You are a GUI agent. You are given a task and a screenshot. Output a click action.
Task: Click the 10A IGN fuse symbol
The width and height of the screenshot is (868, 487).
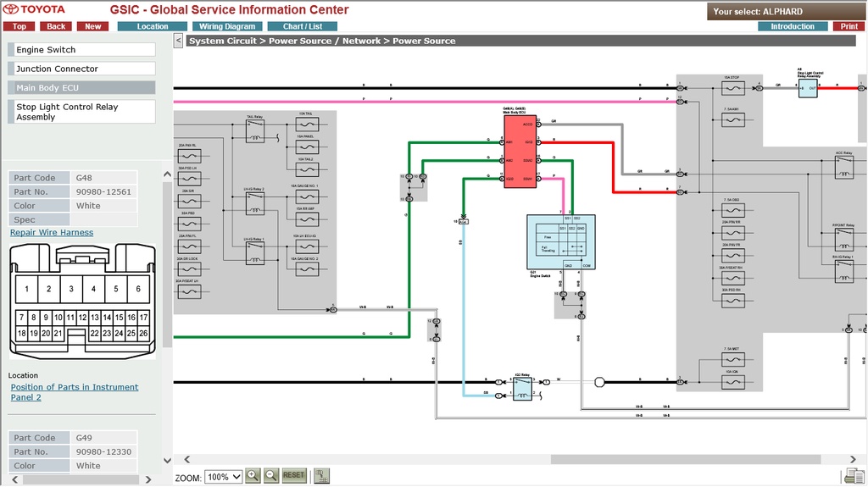point(732,382)
